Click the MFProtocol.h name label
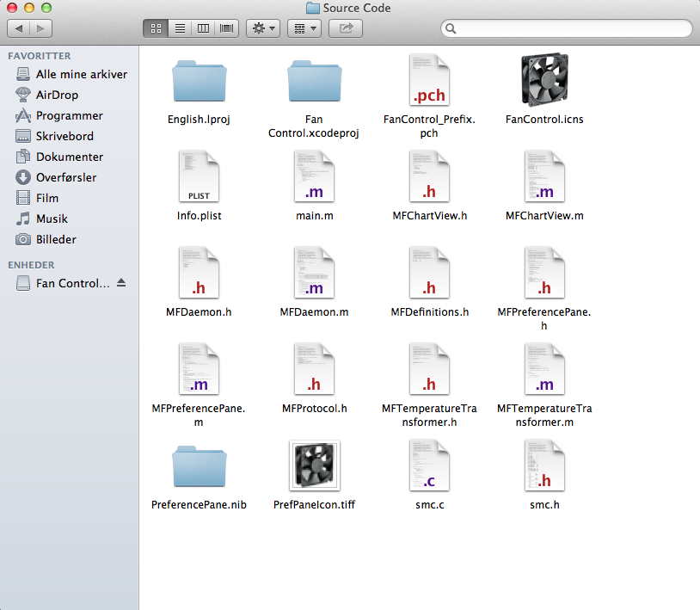 coord(314,409)
